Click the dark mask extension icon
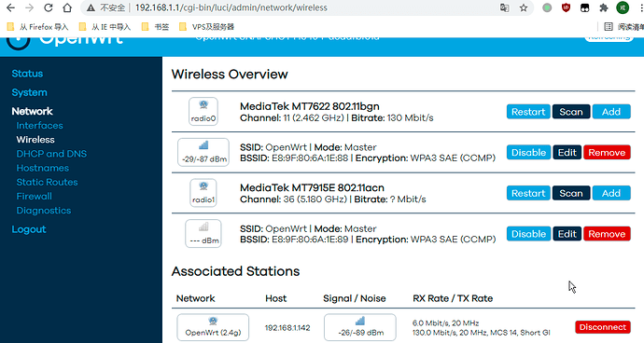The image size is (644, 343). tap(584, 7)
